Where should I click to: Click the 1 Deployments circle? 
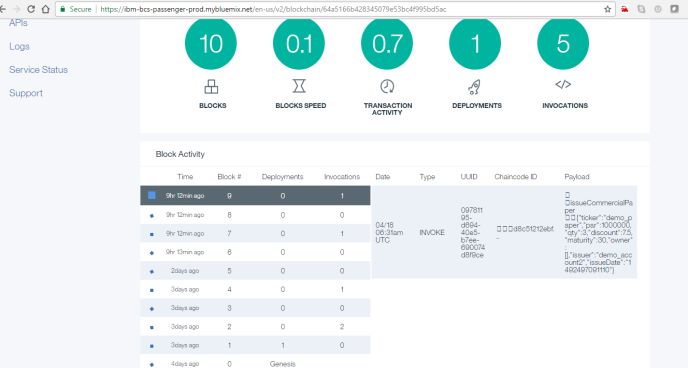point(475,43)
